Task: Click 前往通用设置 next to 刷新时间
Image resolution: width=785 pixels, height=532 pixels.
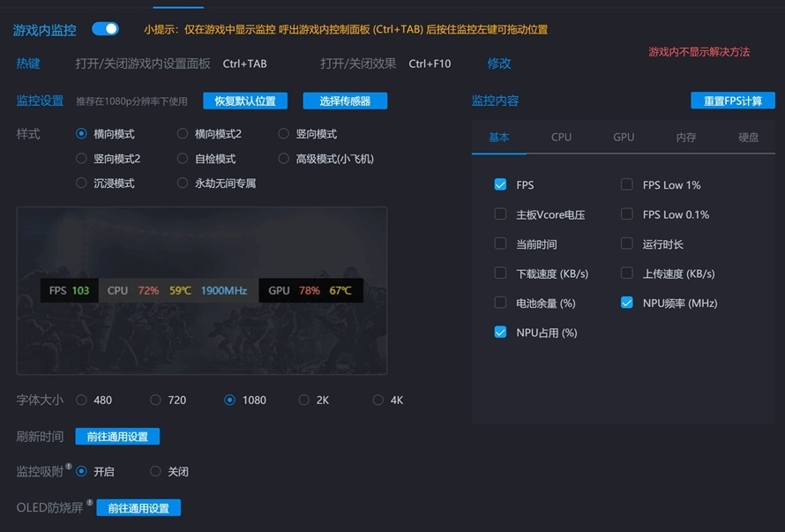Action: coord(118,436)
